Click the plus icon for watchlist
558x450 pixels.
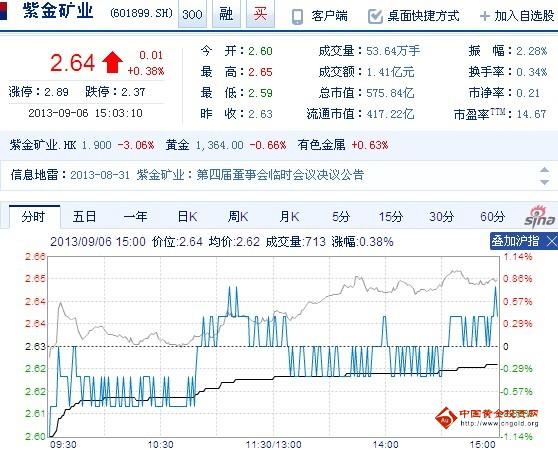pyautogui.click(x=485, y=16)
